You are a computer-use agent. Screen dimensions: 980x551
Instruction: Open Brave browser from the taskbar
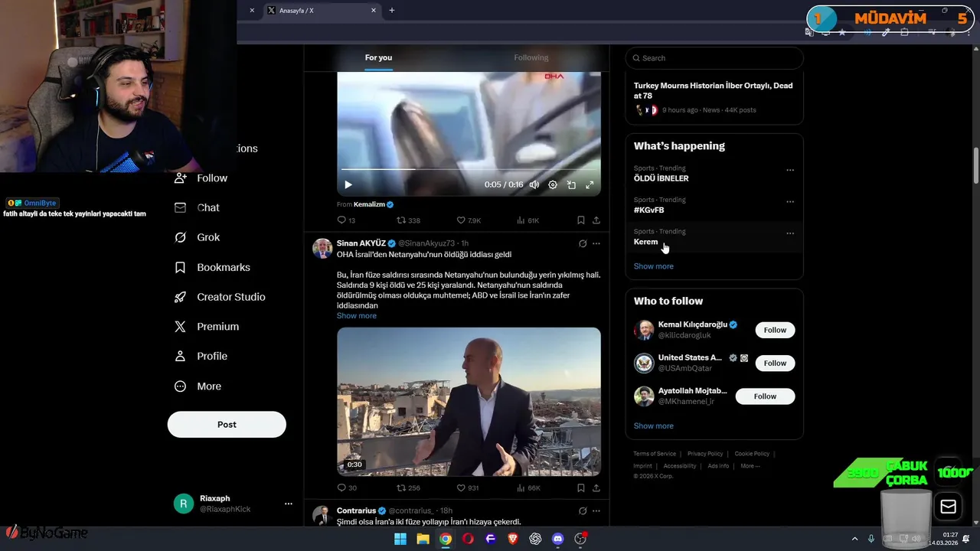(513, 539)
